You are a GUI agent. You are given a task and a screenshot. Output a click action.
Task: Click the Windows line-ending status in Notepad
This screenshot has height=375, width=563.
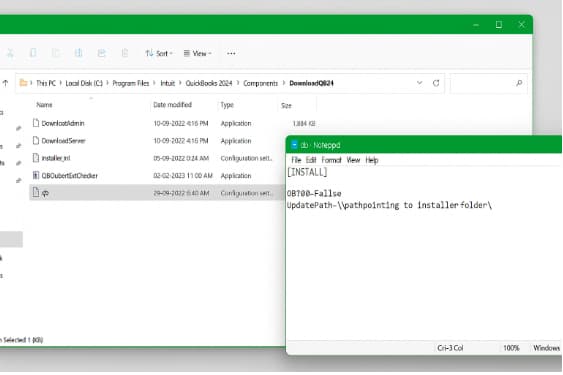tap(546, 348)
